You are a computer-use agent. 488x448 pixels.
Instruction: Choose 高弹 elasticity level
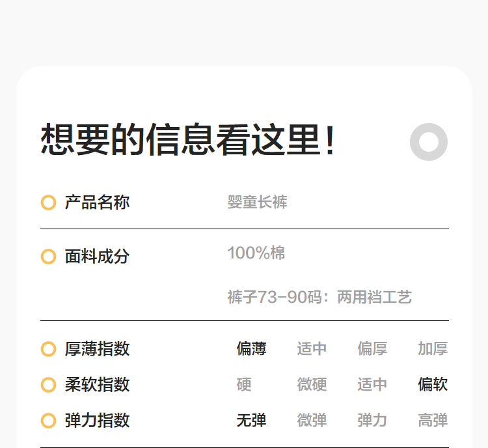tap(433, 421)
